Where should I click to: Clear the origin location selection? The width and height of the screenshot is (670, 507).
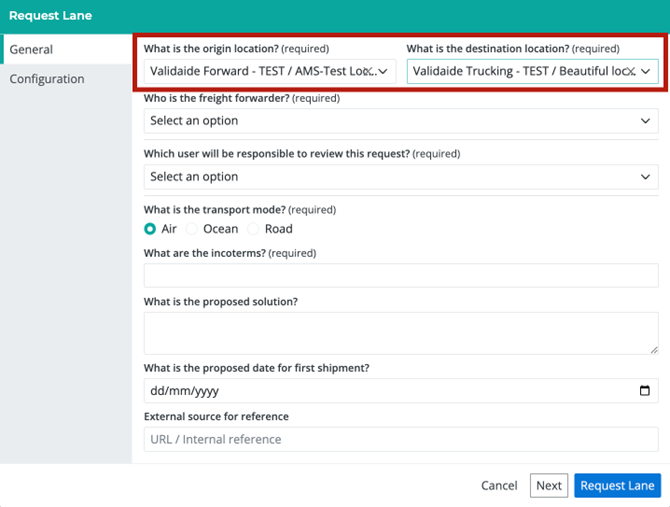(367, 71)
